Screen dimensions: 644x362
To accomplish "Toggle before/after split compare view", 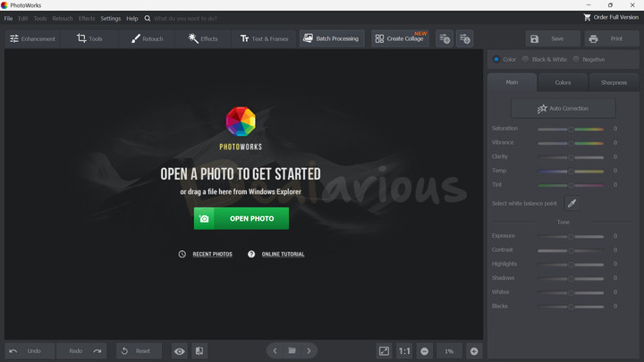I will point(199,351).
